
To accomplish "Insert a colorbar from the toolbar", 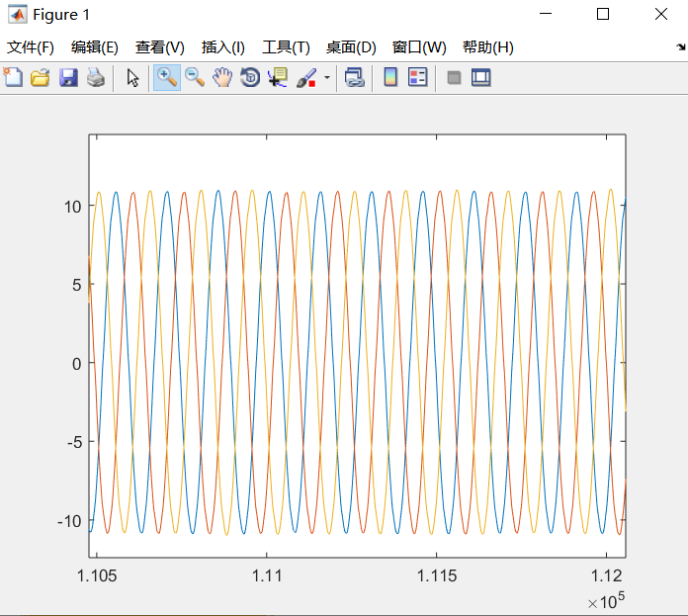I will (390, 78).
